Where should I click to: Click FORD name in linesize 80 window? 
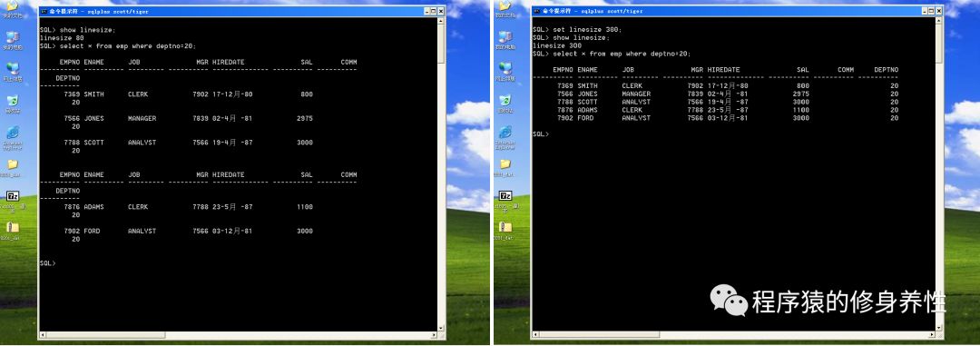92,231
